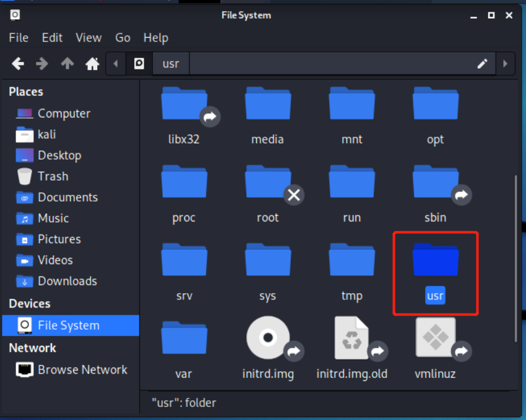This screenshot has height=420, width=526.
Task: Open the initrd.img disc icon
Action: click(267, 338)
